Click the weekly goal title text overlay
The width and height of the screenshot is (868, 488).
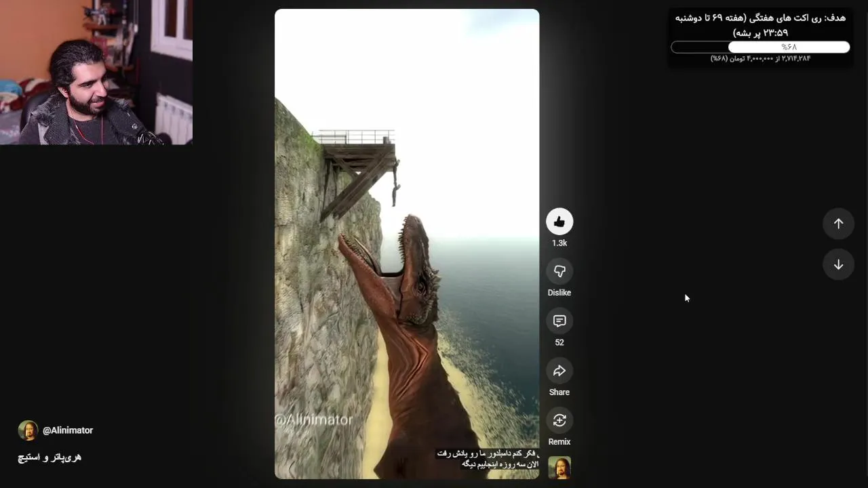point(760,25)
